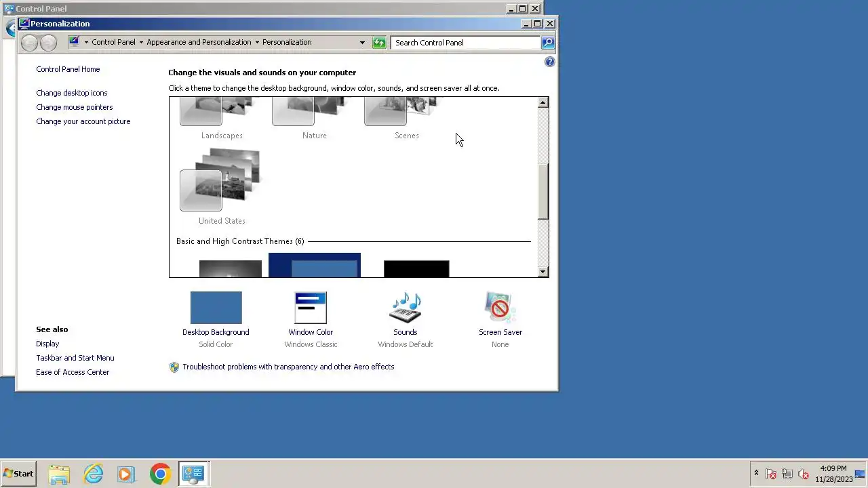
Task: Open Action Center flag in tray
Action: coord(771,474)
